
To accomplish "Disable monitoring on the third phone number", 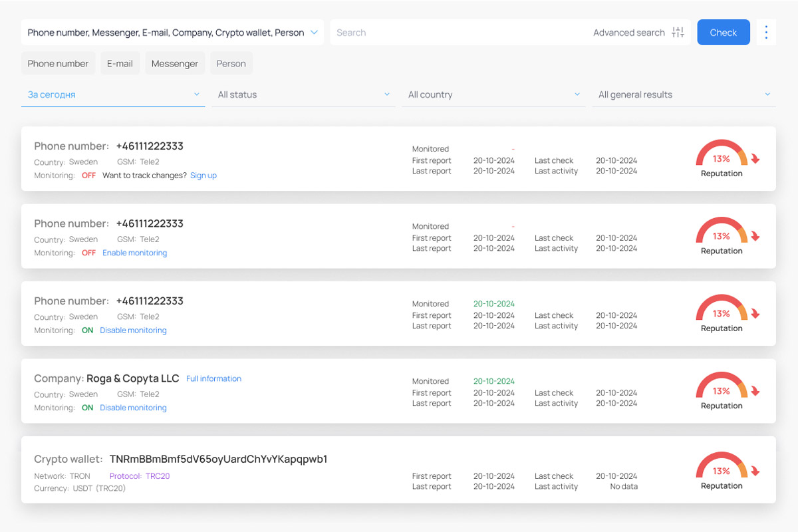I will [x=133, y=331].
